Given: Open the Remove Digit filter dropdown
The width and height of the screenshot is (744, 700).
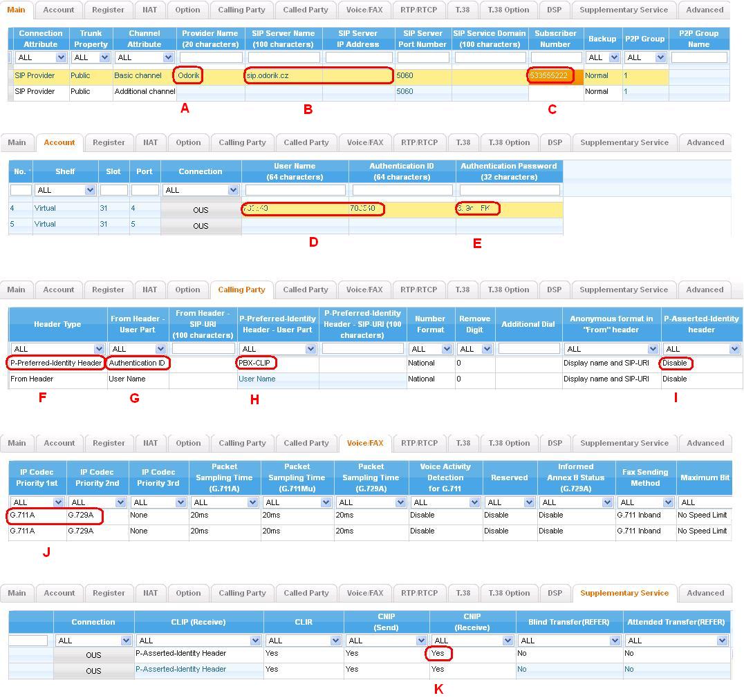Looking at the screenshot, I should pos(474,349).
